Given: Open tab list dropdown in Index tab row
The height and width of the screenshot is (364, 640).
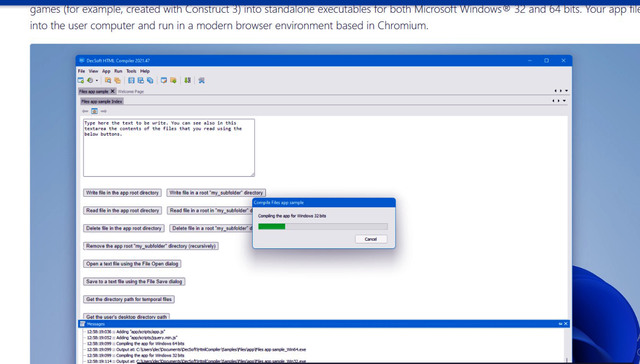Looking at the screenshot, I should click(x=564, y=101).
